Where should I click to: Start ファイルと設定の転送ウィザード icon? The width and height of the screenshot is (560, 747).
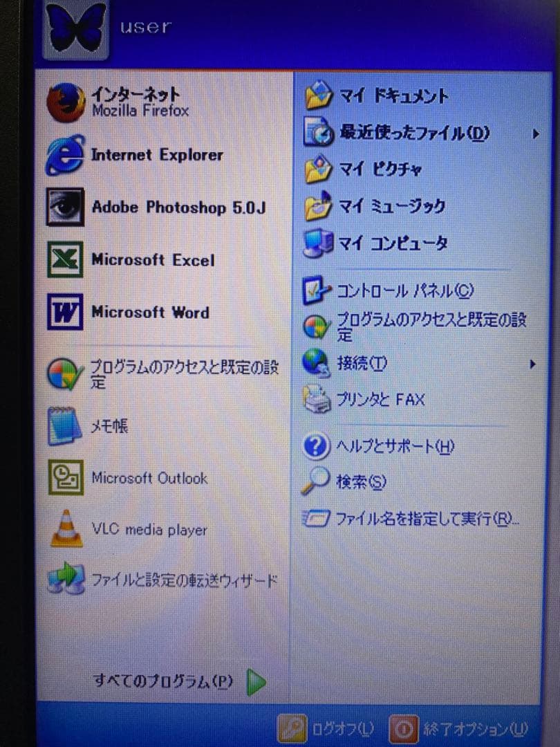[66, 580]
